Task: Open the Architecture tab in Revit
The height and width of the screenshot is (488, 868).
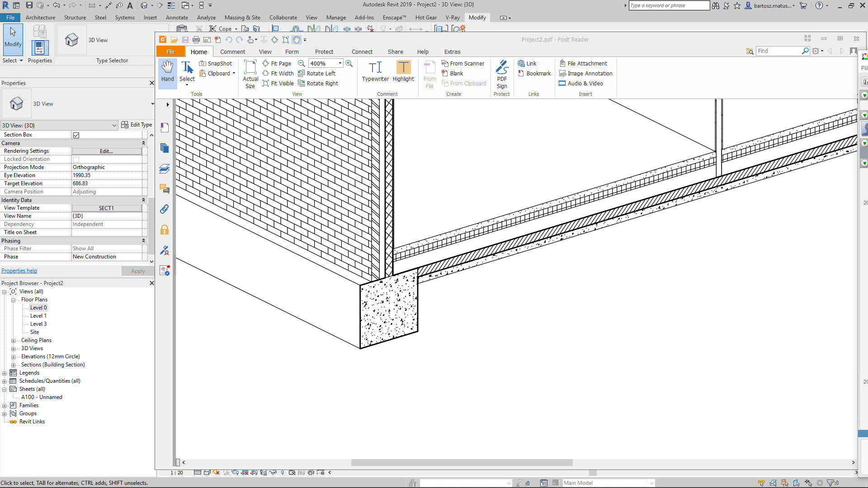Action: tap(40, 18)
